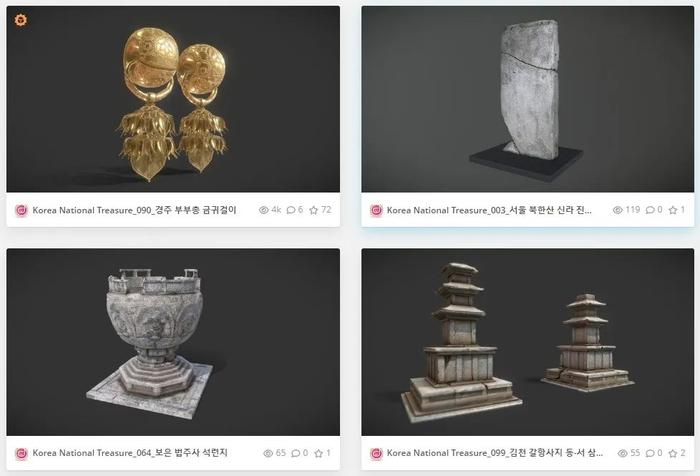The width and height of the screenshot is (700, 476).
Task: Open Korea National Treasure_099 title link
Action: pos(495,453)
